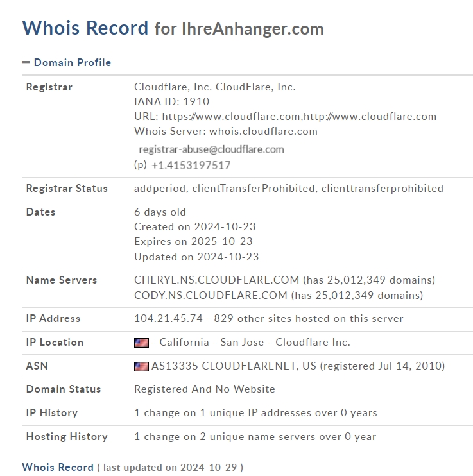This screenshot has width=473, height=476.
Task: Select the IP Location label
Action: 55,343
